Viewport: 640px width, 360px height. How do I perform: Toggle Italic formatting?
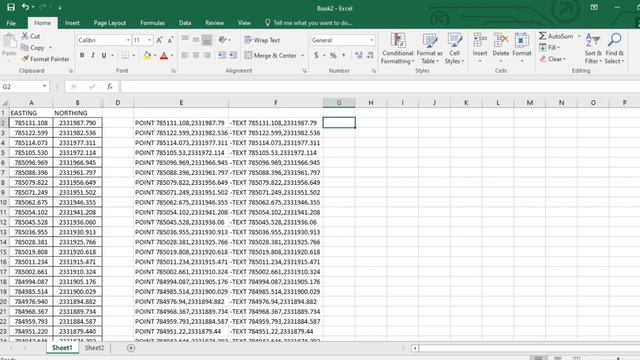click(x=93, y=55)
